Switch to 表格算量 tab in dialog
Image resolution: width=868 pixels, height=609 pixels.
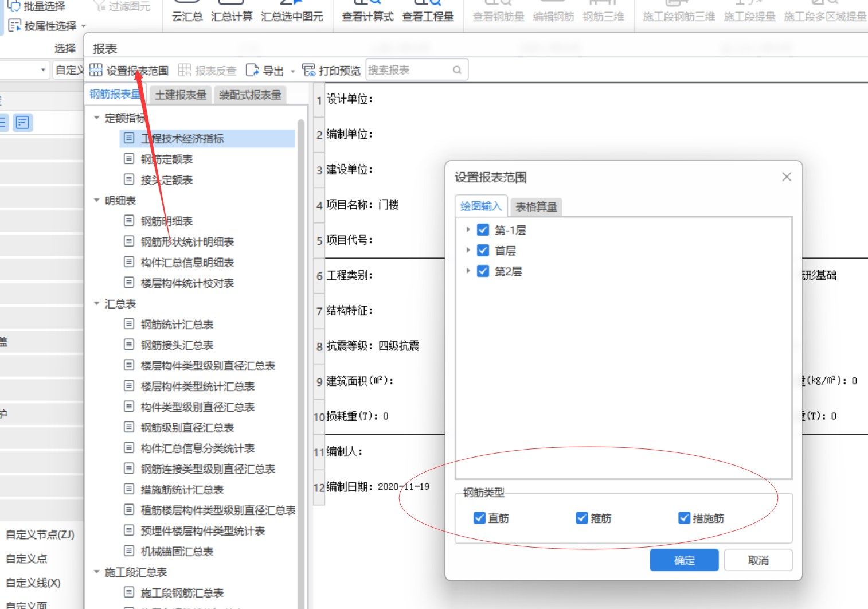[536, 206]
